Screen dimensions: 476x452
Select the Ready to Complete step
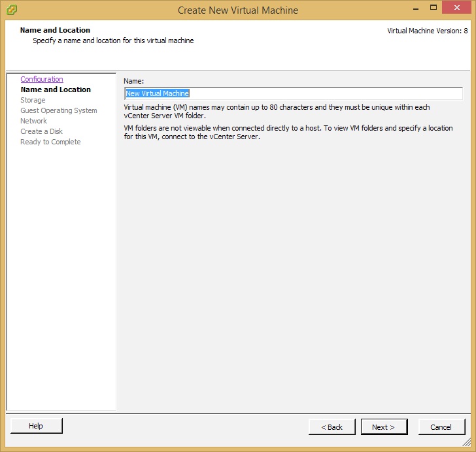point(50,142)
